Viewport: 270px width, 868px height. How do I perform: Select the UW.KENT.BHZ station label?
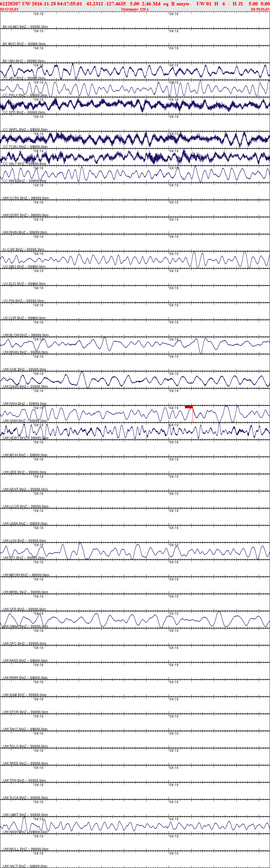25,490
